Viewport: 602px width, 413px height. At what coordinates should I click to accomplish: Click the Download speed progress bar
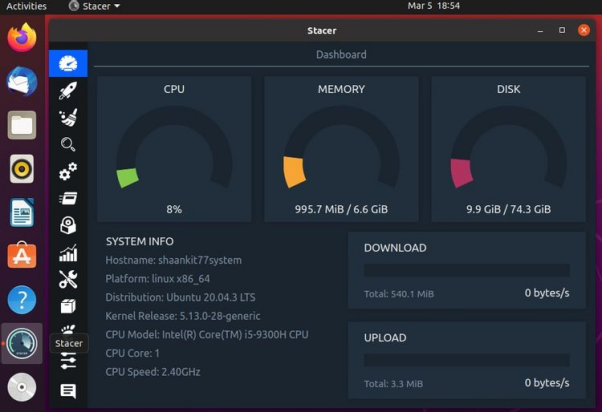466,270
